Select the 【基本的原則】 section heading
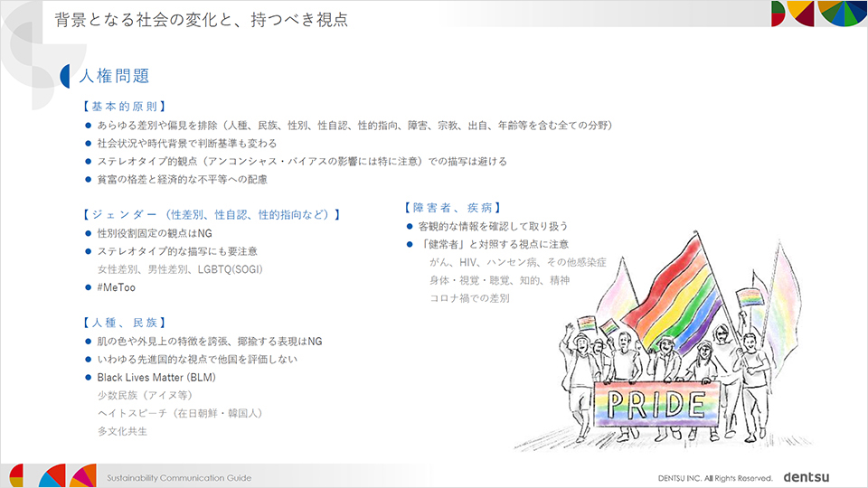The height and width of the screenshot is (488, 868). pyautogui.click(x=123, y=106)
